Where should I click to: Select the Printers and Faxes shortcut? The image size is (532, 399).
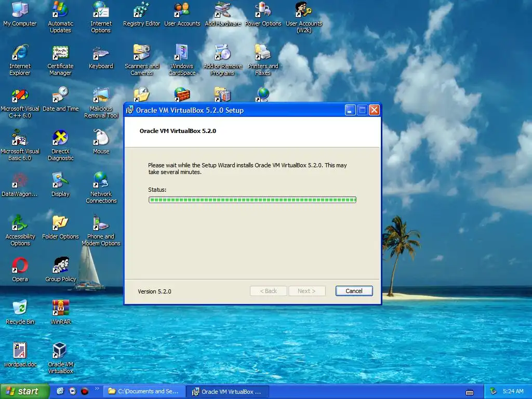[263, 60]
